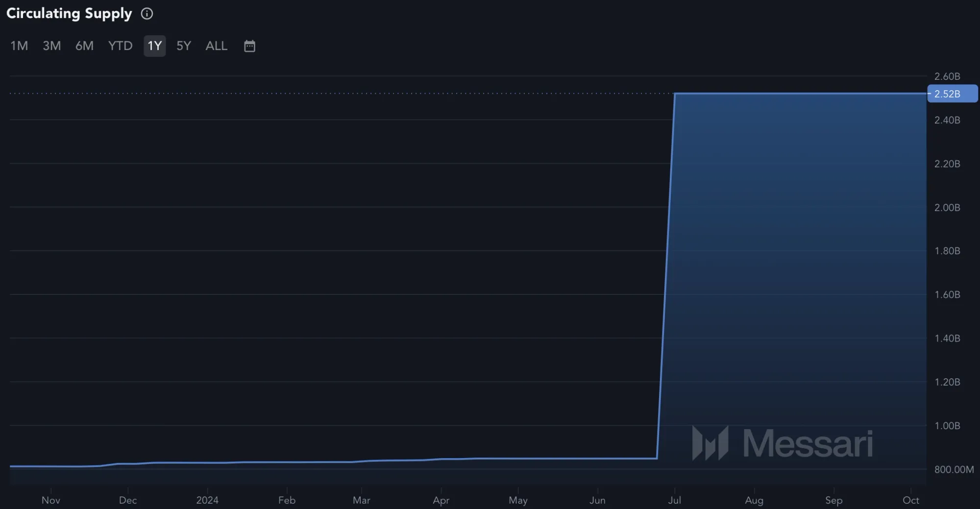Switch chart to 5Y range
Image resolution: width=980 pixels, height=509 pixels.
click(x=184, y=46)
